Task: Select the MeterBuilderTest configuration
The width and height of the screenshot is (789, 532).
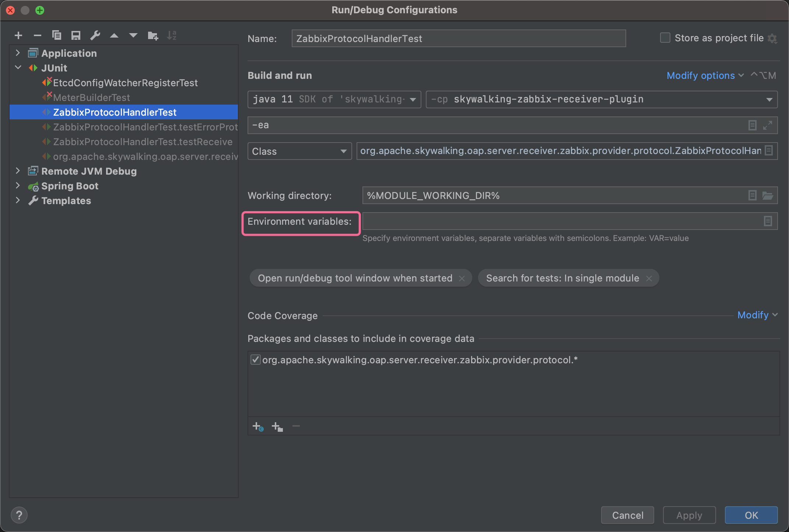Action: [91, 98]
